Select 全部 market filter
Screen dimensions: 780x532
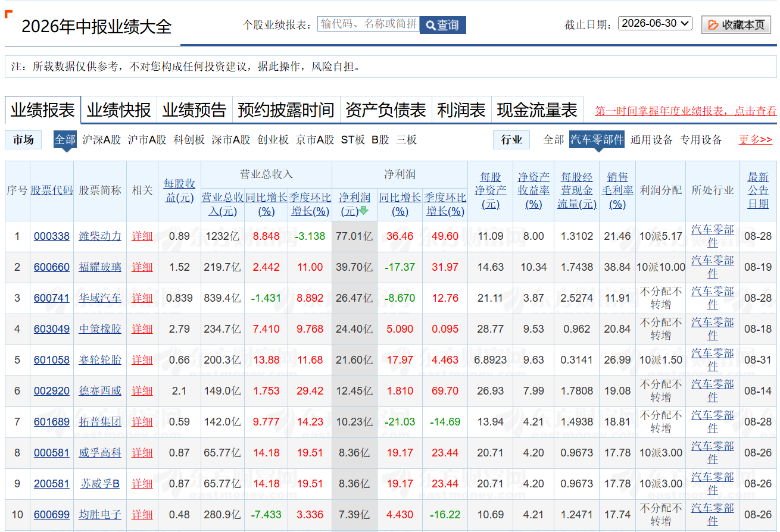(65, 140)
